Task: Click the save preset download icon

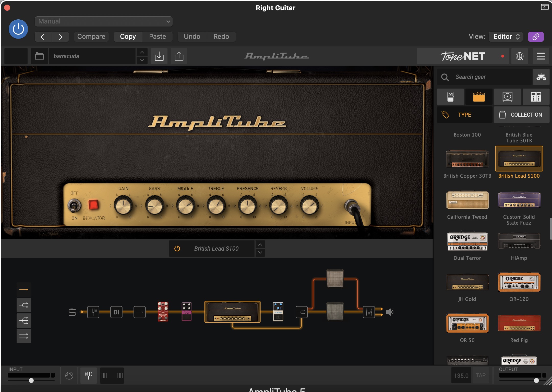Action: [x=159, y=56]
